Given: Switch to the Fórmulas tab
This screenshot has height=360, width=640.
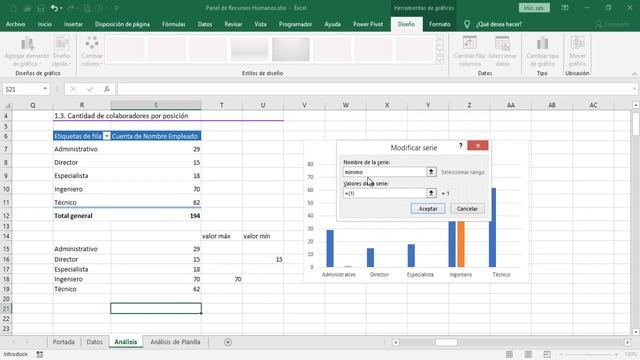Looking at the screenshot, I should coord(173,24).
